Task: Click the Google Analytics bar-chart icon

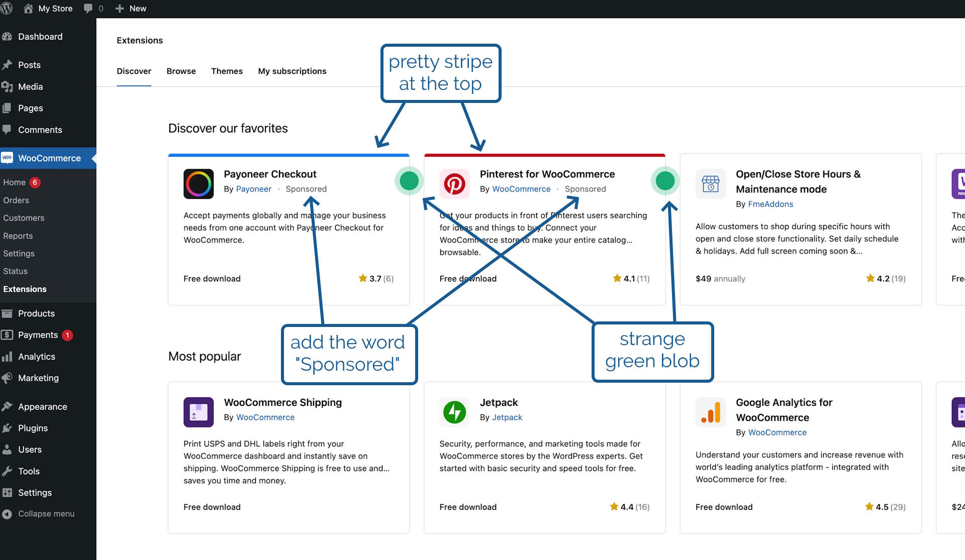Action: (x=711, y=412)
